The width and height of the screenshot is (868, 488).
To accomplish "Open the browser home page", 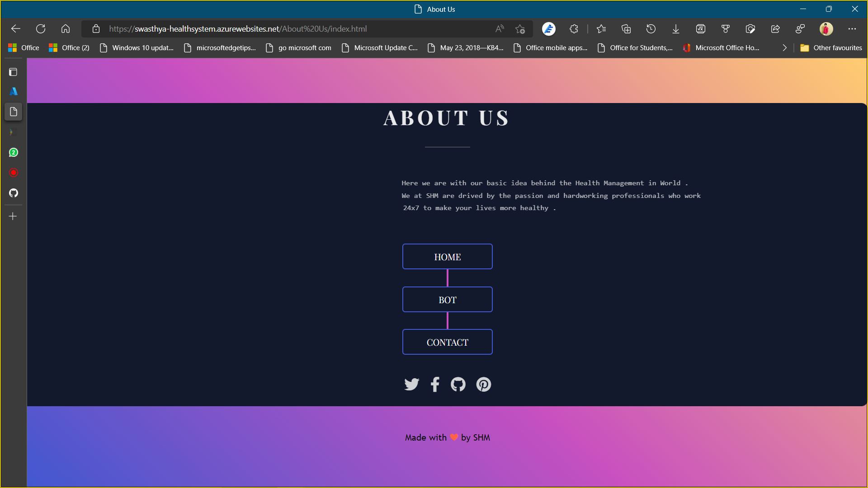I will coord(66,29).
